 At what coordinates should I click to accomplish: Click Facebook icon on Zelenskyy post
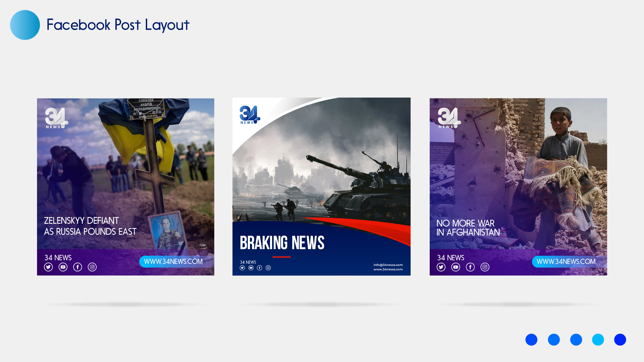pos(78,267)
